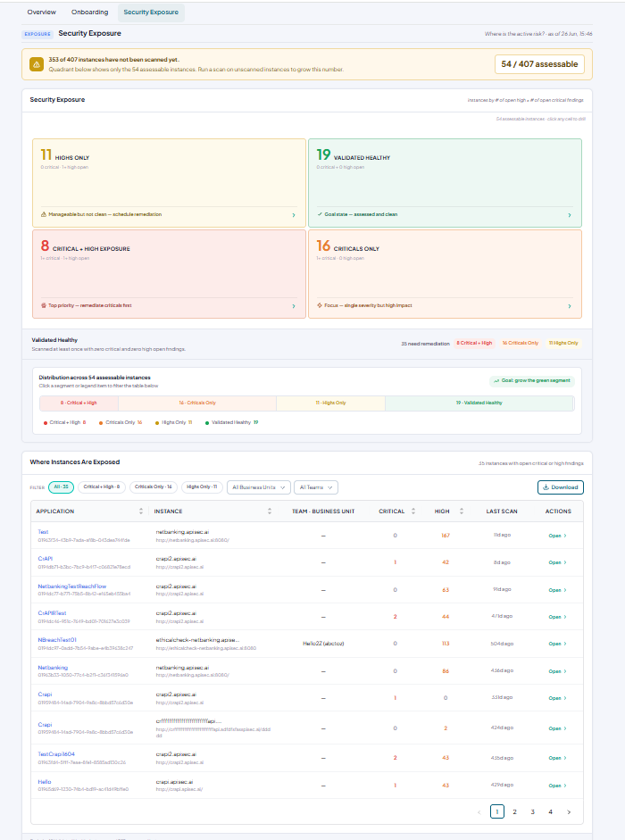Open the Validated Healthy quadrant card

[445, 183]
